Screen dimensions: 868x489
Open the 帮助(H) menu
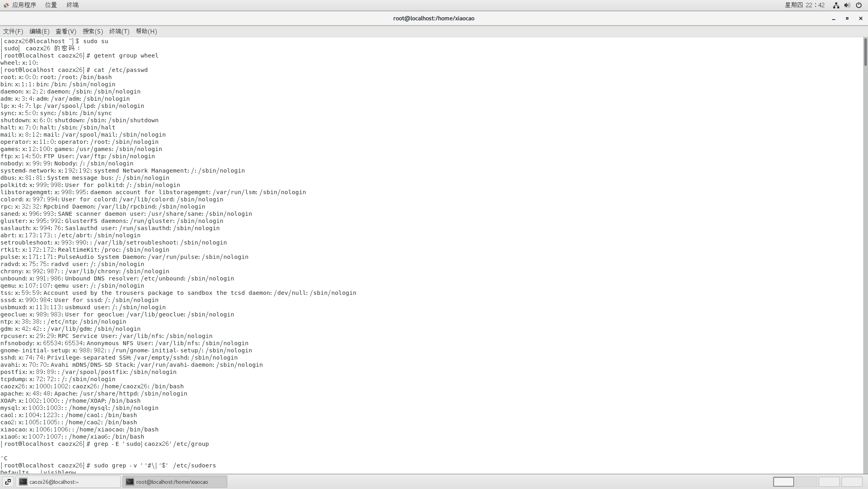[146, 31]
